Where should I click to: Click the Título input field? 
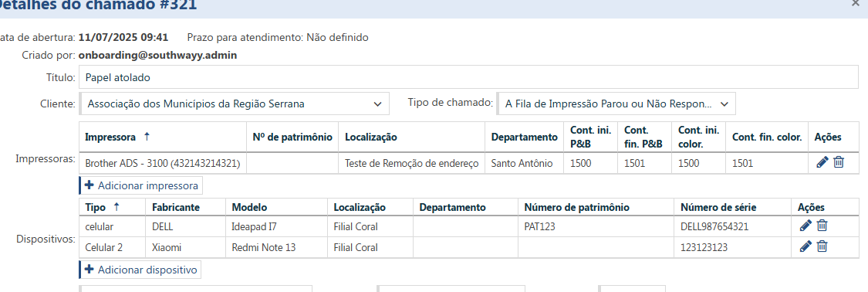(469, 77)
